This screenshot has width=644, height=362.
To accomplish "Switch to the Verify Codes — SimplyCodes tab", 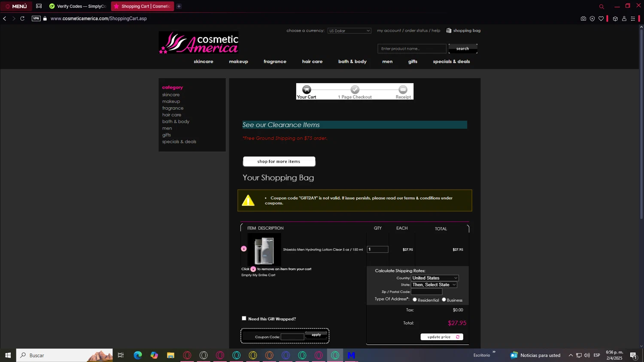I will 78,6.
